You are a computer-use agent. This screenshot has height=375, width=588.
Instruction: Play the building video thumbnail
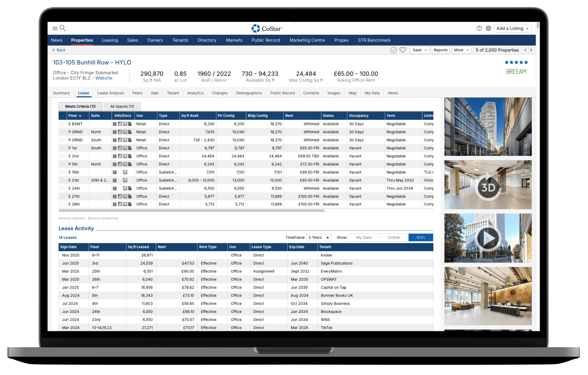(488, 238)
